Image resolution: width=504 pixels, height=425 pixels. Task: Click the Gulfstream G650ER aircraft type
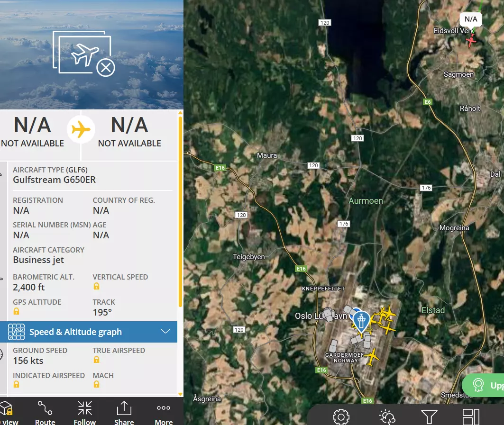(x=55, y=180)
